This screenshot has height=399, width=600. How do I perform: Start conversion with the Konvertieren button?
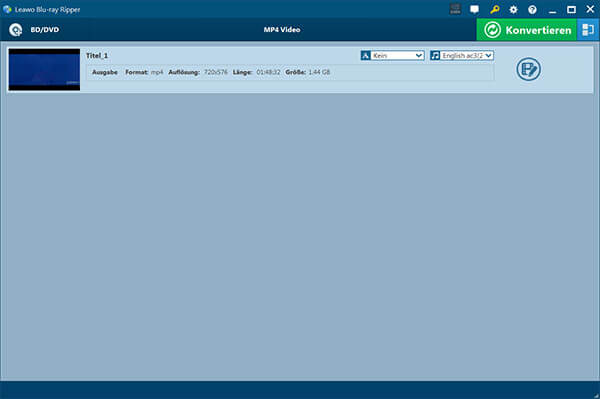point(527,30)
